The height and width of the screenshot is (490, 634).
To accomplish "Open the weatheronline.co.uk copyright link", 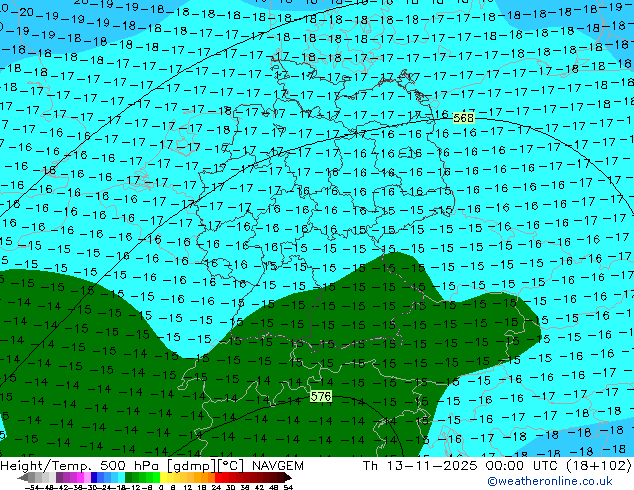I will [549, 481].
